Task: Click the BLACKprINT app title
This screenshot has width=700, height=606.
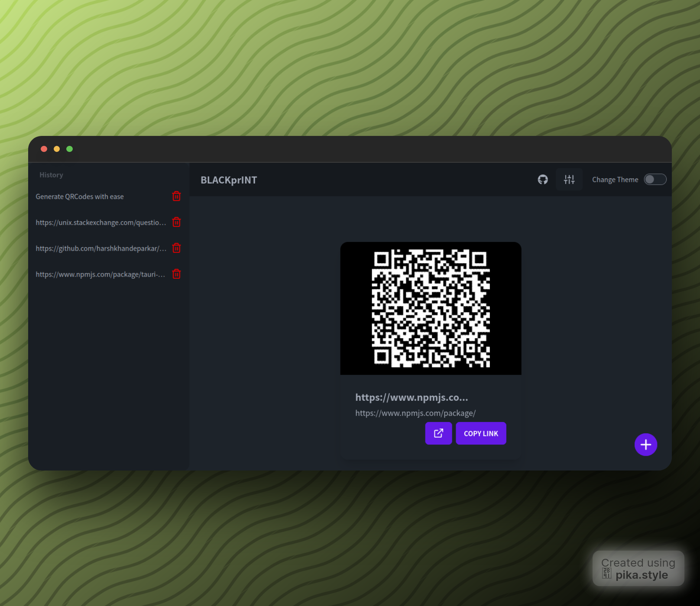Action: [229, 180]
